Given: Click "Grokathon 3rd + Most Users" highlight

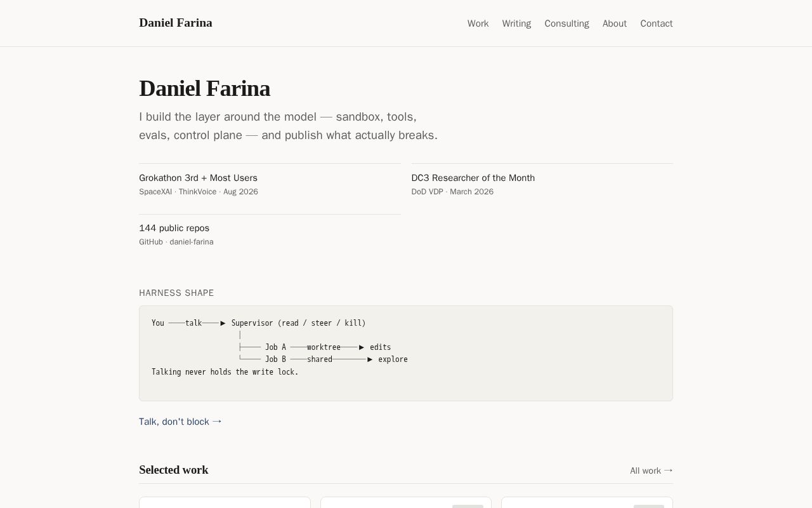Looking at the screenshot, I should (x=198, y=178).
